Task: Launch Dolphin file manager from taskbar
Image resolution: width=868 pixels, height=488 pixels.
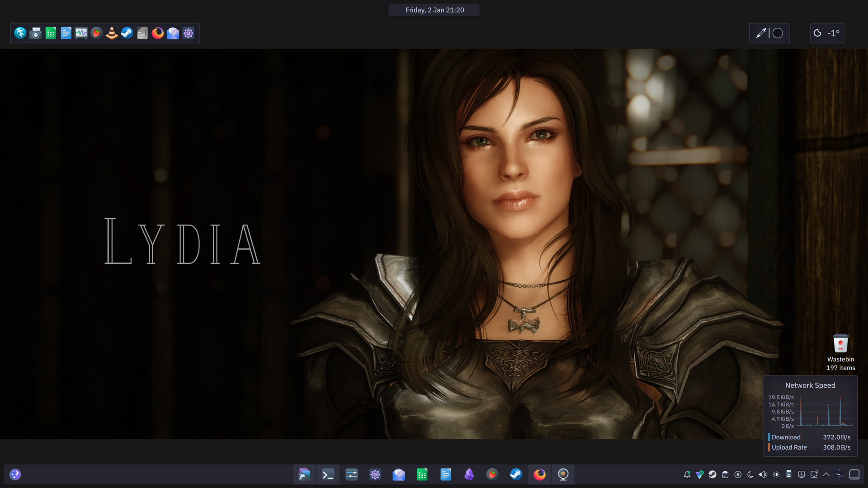Action: pos(304,474)
